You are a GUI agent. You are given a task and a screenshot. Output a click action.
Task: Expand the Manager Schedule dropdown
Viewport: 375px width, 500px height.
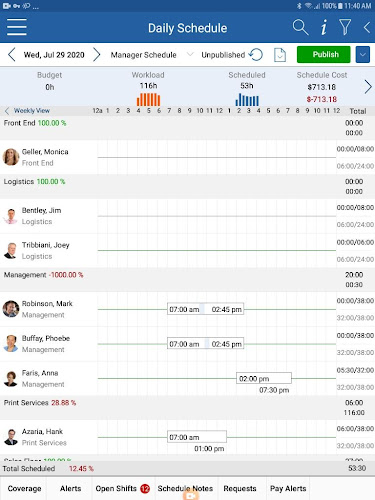152,55
